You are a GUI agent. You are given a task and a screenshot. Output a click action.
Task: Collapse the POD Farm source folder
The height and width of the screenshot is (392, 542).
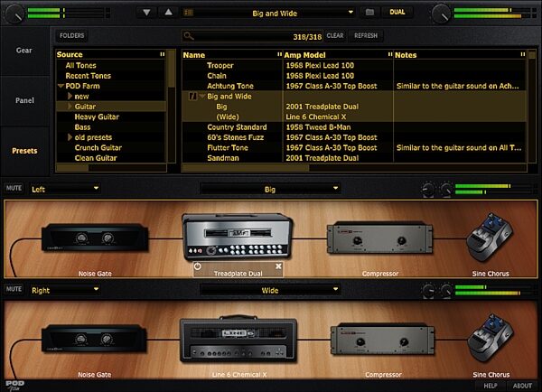coord(61,86)
